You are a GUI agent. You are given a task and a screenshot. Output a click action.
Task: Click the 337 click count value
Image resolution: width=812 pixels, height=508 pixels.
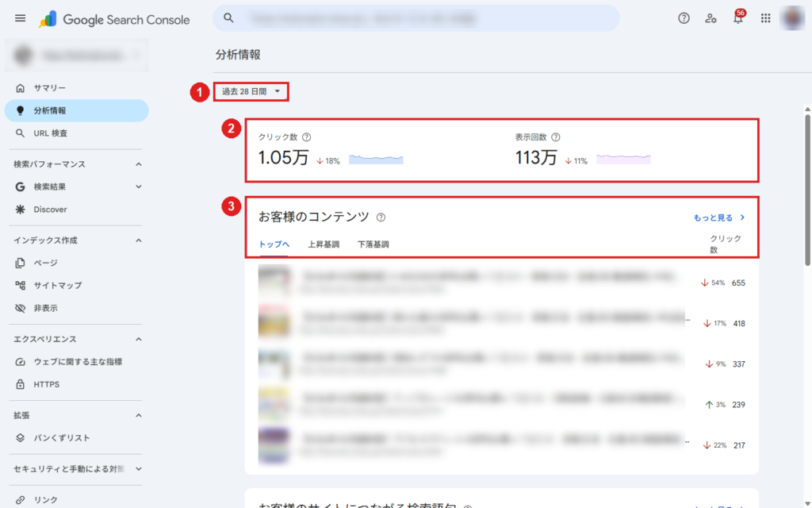pyautogui.click(x=739, y=364)
